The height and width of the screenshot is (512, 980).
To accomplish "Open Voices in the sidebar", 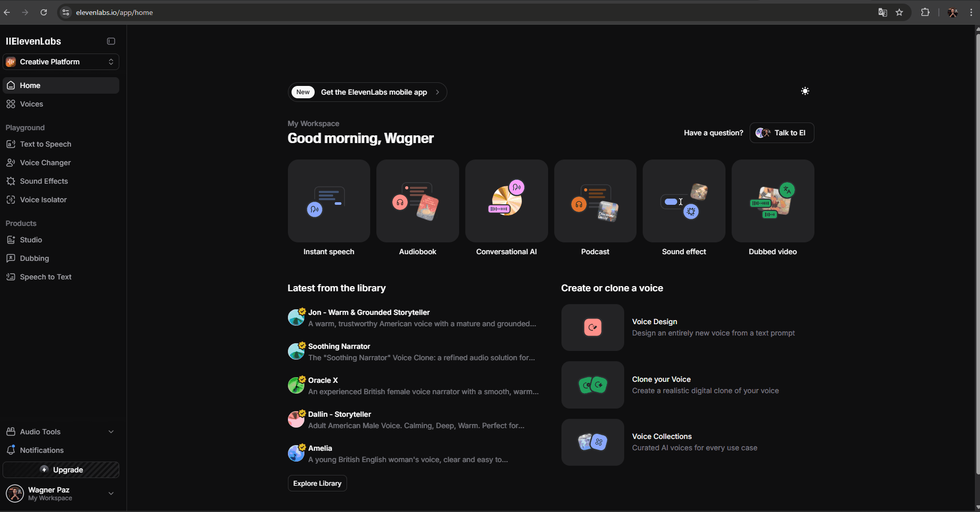I will [x=61, y=104].
